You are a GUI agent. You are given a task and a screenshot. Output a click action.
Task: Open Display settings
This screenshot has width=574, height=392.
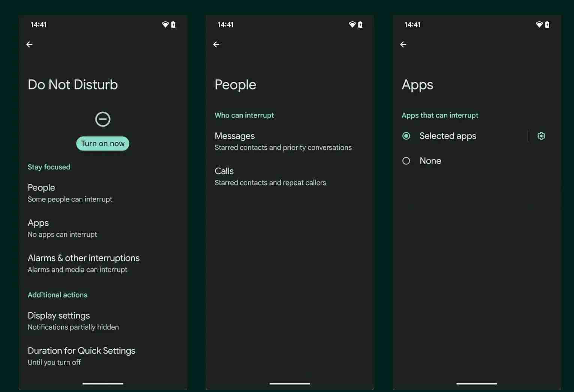tap(103, 321)
